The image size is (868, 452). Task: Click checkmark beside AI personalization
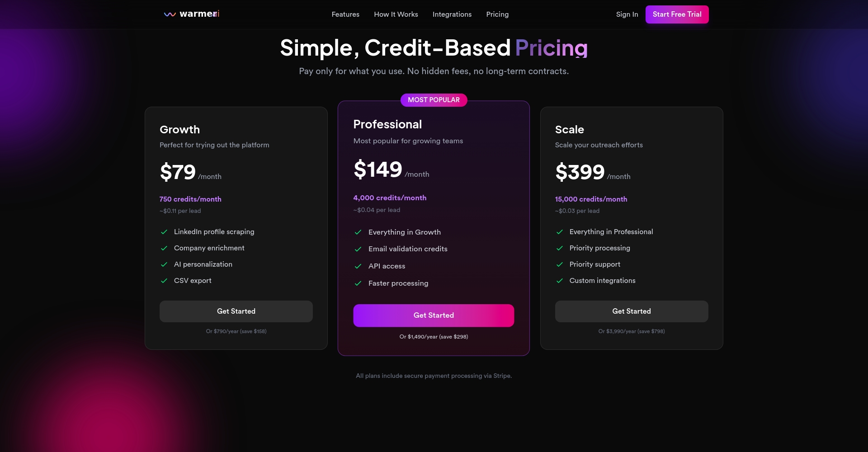[164, 264]
